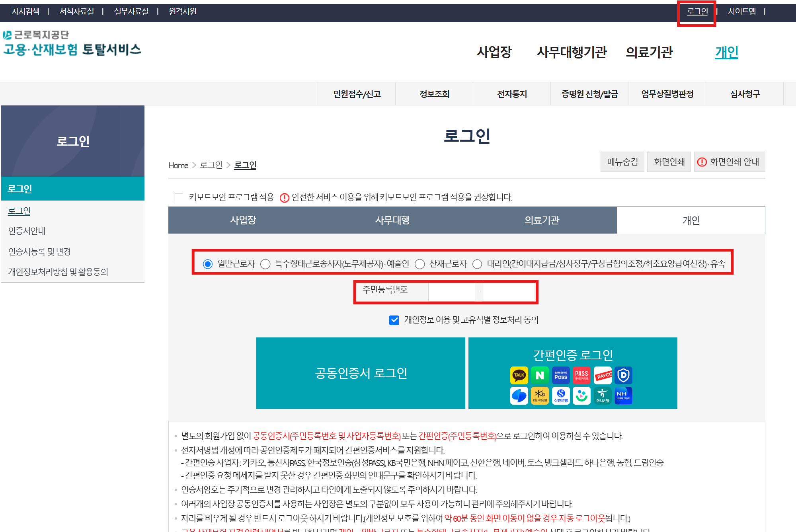Select the Naver N authentication icon
This screenshot has width=796, height=532.
click(x=540, y=375)
